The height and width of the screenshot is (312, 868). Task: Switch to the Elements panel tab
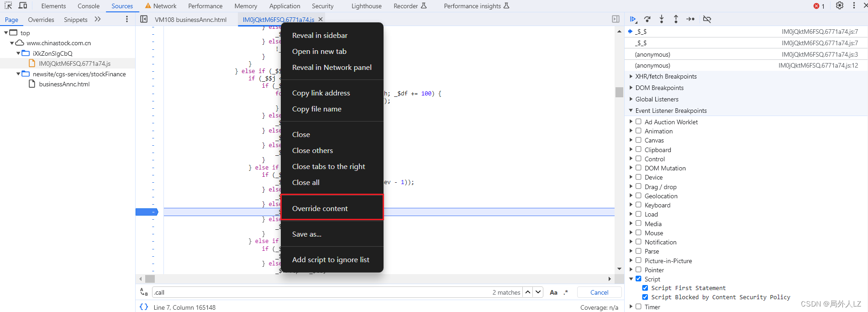pyautogui.click(x=53, y=6)
